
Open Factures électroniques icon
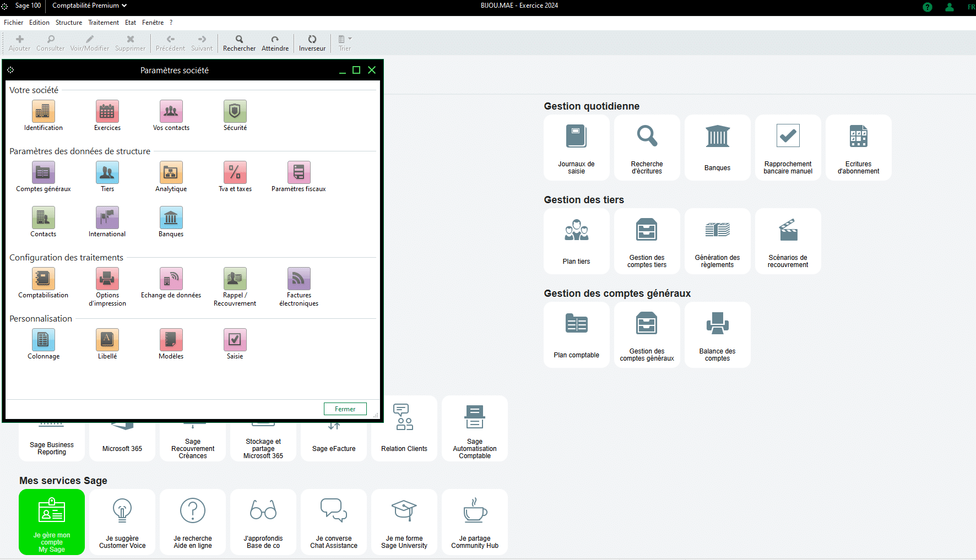click(x=299, y=279)
